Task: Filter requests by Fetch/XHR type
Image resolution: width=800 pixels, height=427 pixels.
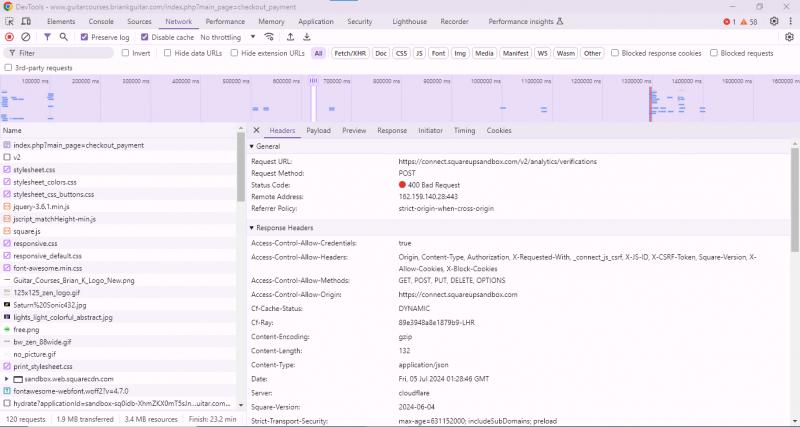Action: pos(349,53)
